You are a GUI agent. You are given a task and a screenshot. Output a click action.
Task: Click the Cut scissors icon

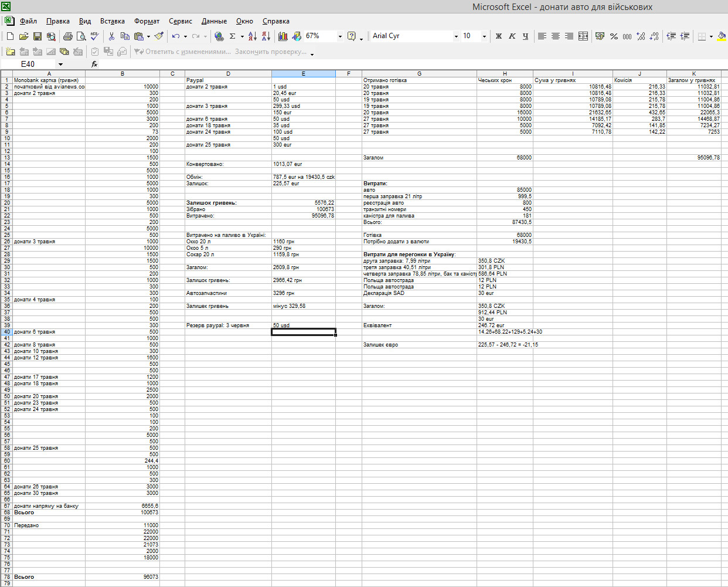111,36
